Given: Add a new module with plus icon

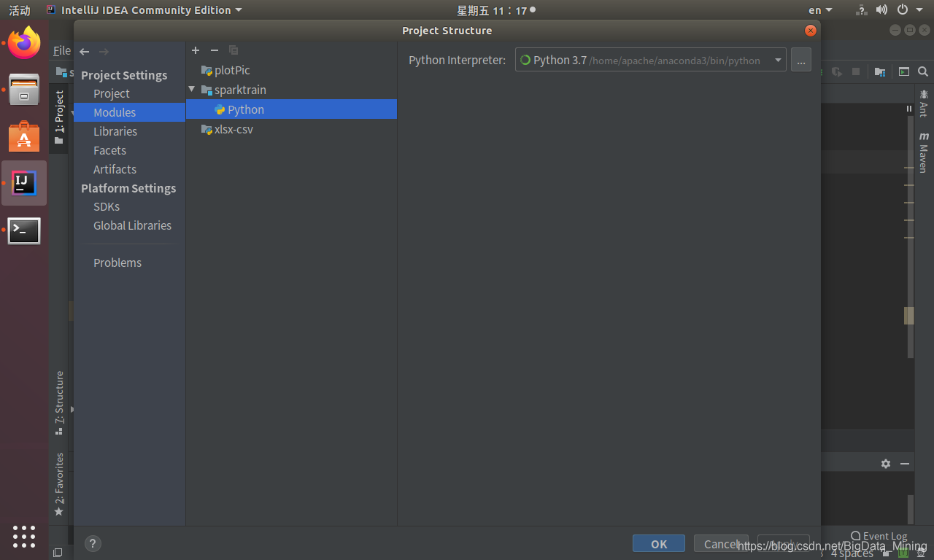Looking at the screenshot, I should 196,50.
